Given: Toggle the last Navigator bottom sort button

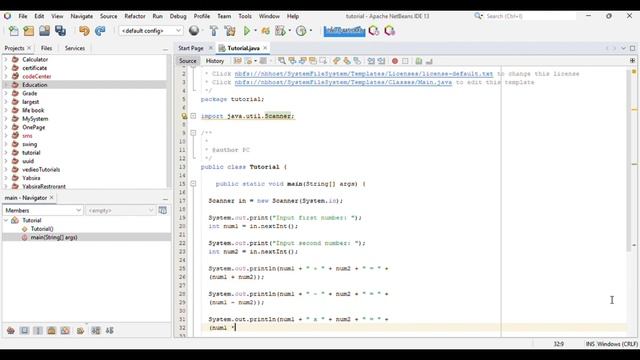Looking at the screenshot, I should pos(110,331).
